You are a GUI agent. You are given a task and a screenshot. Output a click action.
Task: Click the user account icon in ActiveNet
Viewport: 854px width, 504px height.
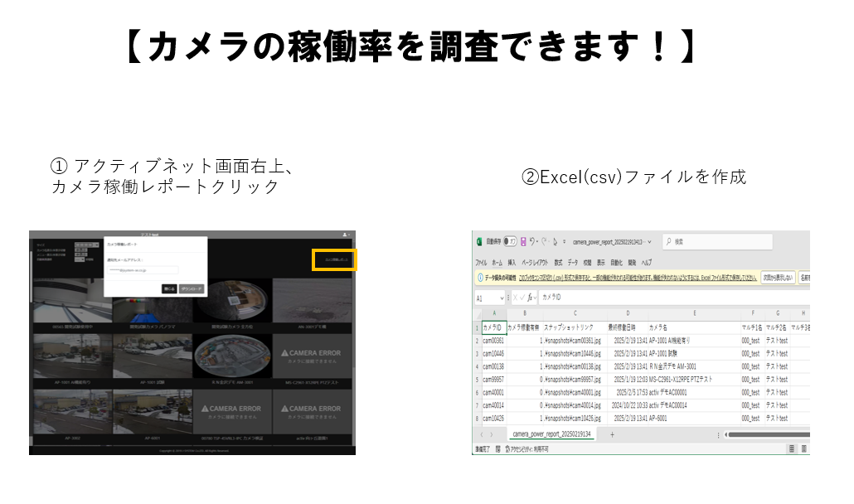[345, 235]
